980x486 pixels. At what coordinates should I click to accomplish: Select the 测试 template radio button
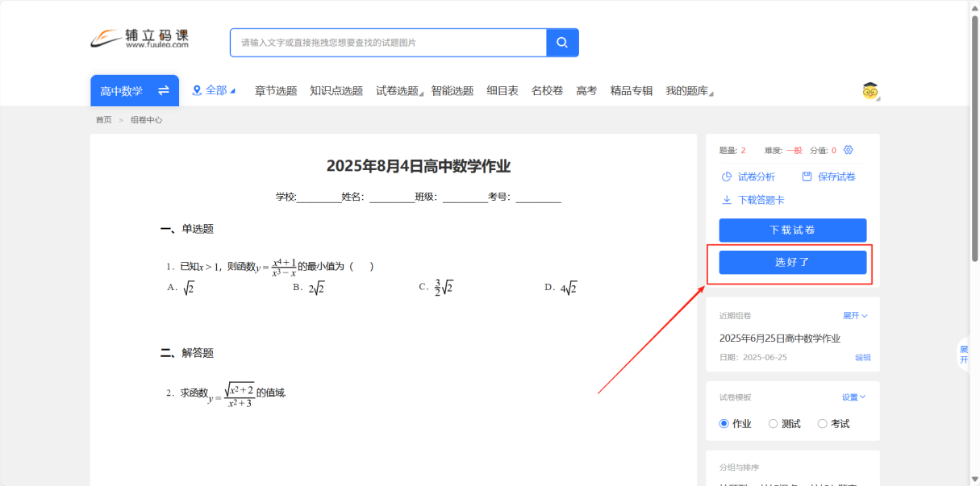pos(773,423)
